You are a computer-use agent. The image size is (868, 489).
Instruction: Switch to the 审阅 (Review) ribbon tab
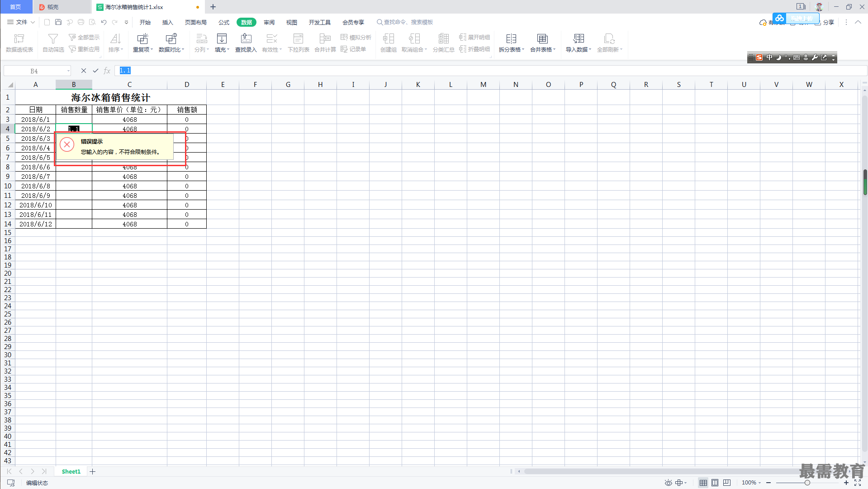pos(269,22)
